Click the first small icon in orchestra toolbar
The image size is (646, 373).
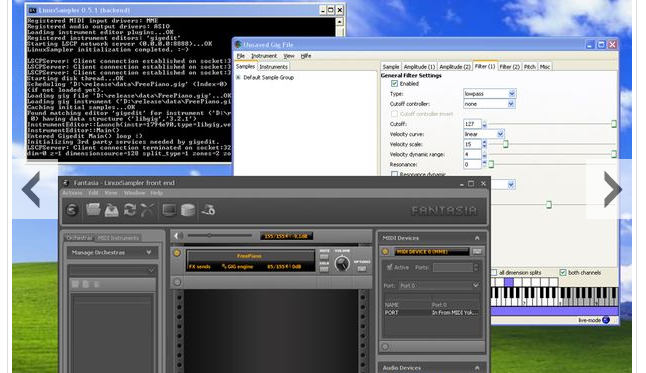click(x=75, y=284)
